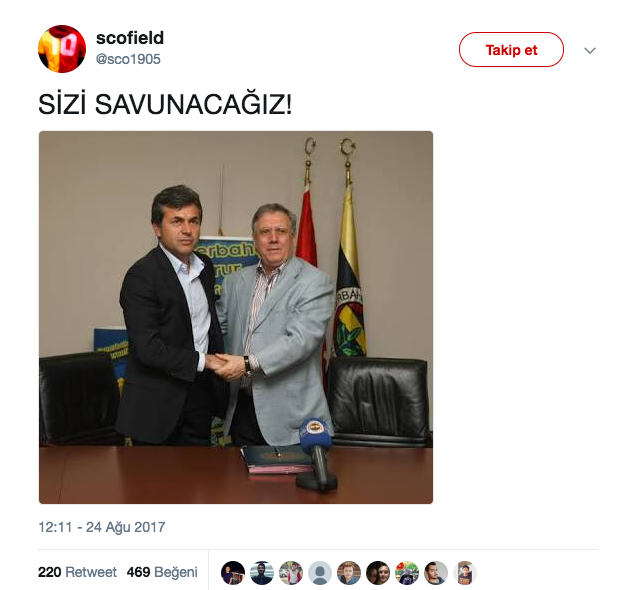Open the 12:11 - 24 Ağu 2017 timestamp

click(102, 527)
